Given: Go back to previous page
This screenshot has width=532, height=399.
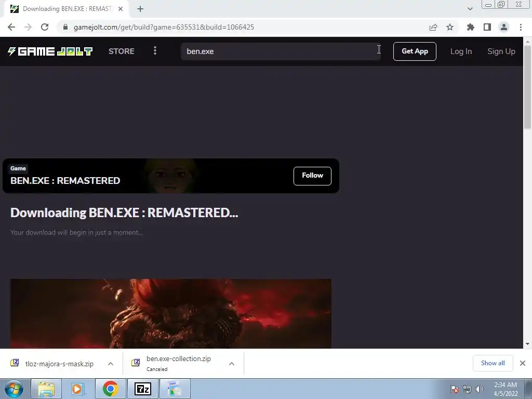Looking at the screenshot, I should pos(11,27).
